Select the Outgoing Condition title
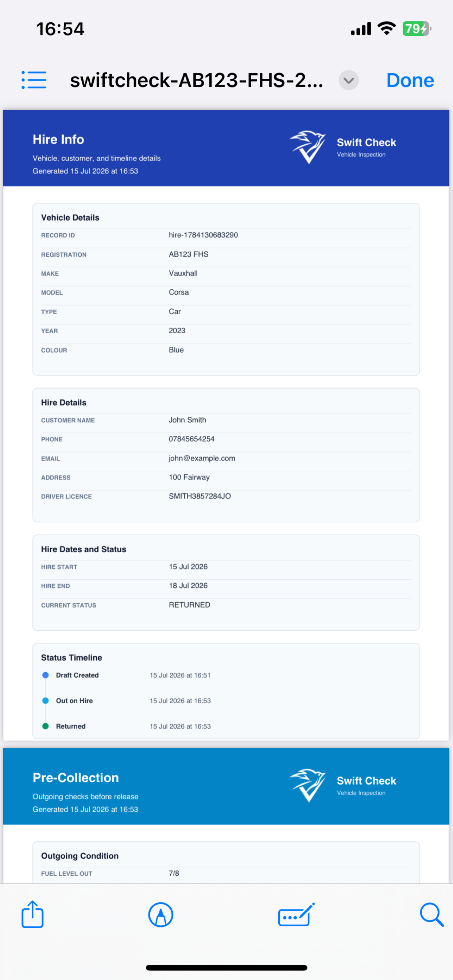Screen dimensions: 453x980 click(80, 856)
